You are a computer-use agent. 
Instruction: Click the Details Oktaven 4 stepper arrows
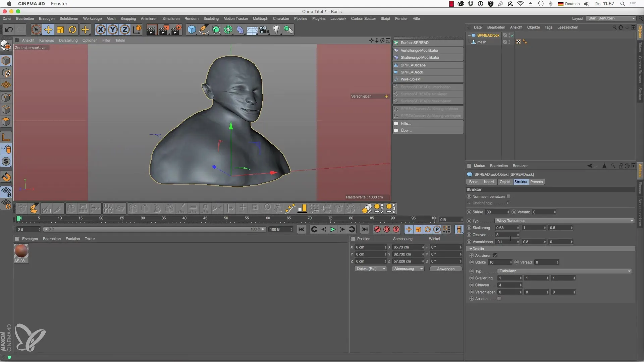pyautogui.click(x=521, y=285)
